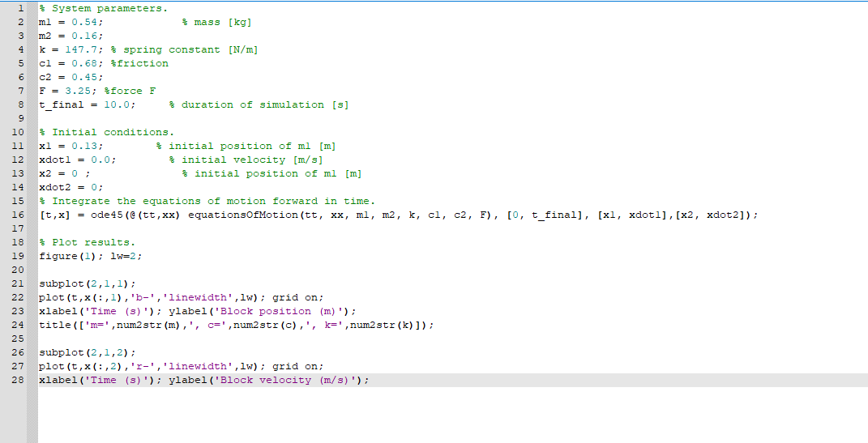Click line number 16 in the gutter

click(18, 215)
